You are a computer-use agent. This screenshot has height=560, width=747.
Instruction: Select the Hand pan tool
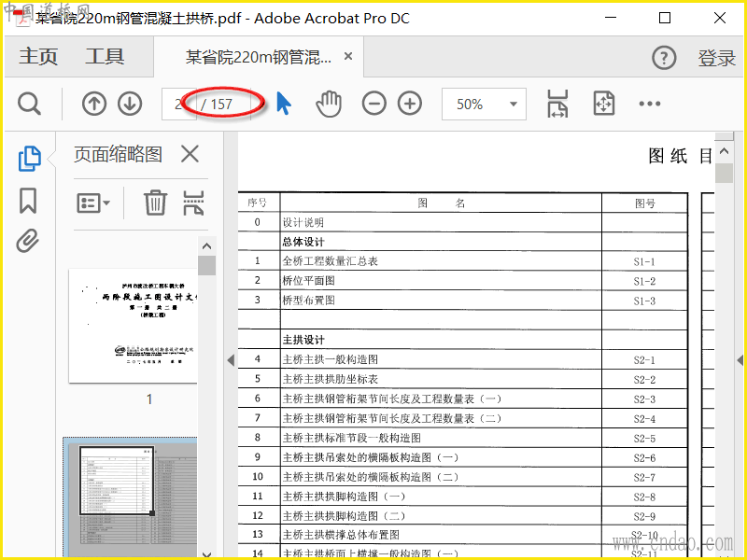(x=329, y=104)
